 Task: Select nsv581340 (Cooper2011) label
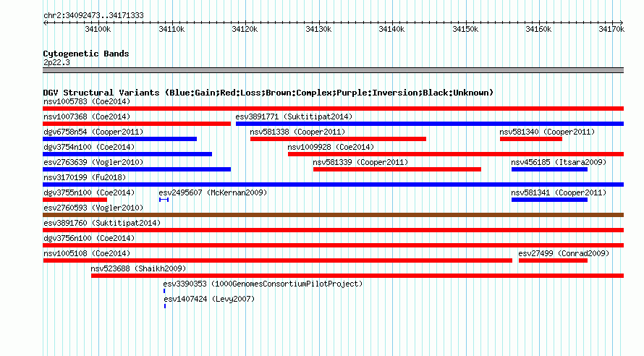(547, 132)
